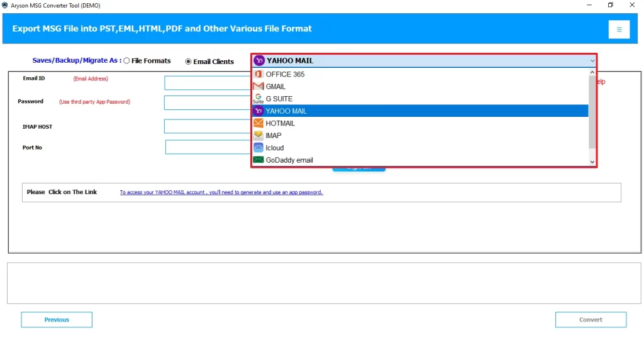Image resolution: width=644 pixels, height=343 pixels.
Task: Choose GMAIL from the list
Action: point(420,87)
